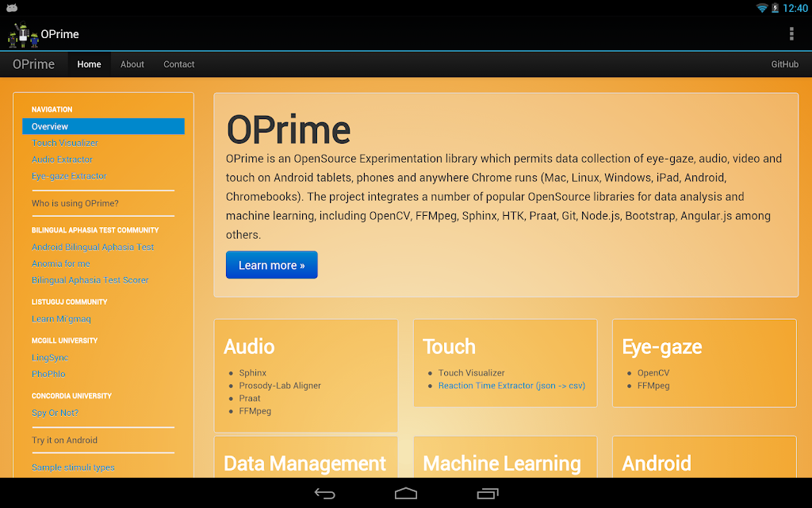Image resolution: width=812 pixels, height=508 pixels.
Task: Open the Spy Or Not? link
Action: pos(55,413)
